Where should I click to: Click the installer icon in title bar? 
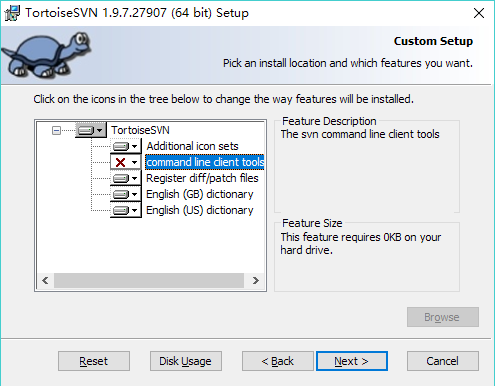pos(12,13)
